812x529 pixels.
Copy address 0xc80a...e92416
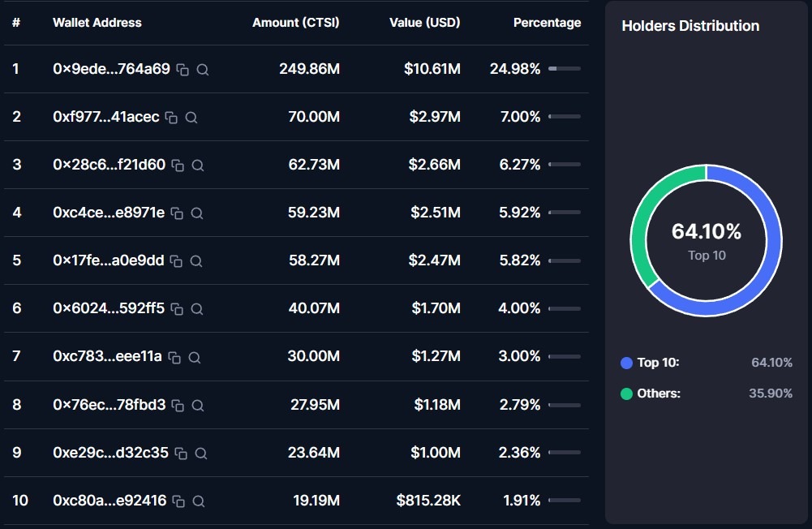(x=178, y=501)
